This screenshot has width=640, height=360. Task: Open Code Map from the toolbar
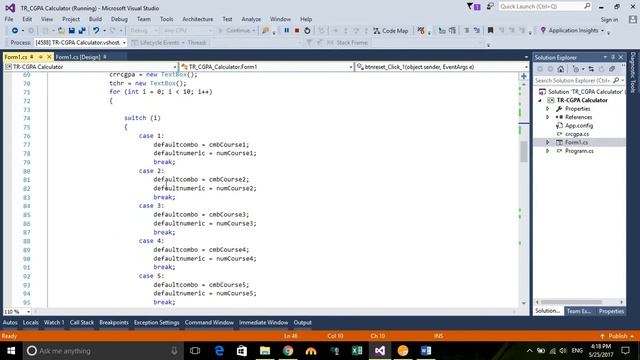pyautogui.click(x=391, y=31)
